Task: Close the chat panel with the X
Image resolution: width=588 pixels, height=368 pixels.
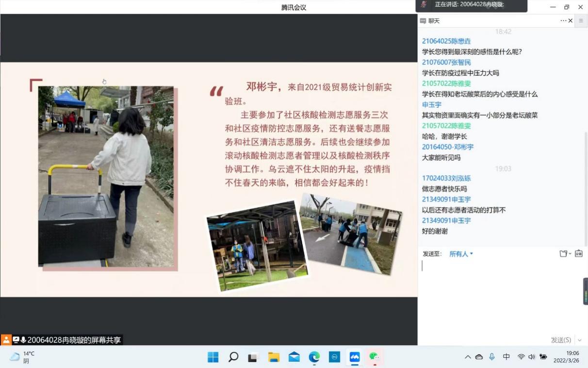Action: pos(571,20)
